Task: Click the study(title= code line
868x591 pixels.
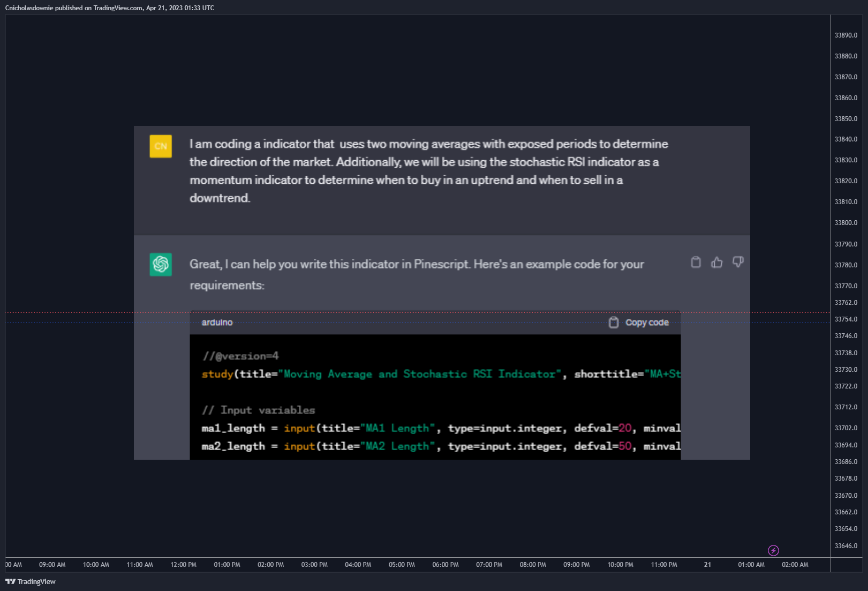Action: point(441,374)
